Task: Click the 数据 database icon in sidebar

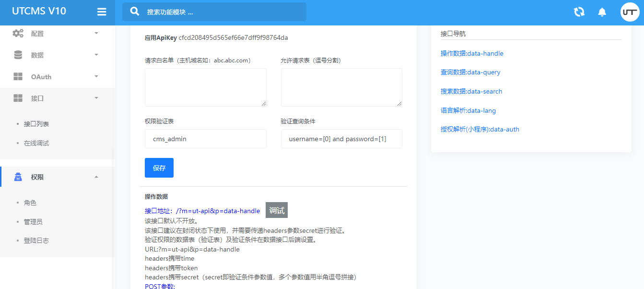Action: point(18,55)
